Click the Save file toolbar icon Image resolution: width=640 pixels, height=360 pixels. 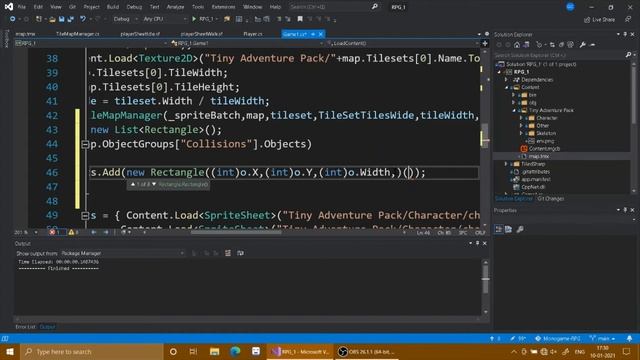[62, 19]
